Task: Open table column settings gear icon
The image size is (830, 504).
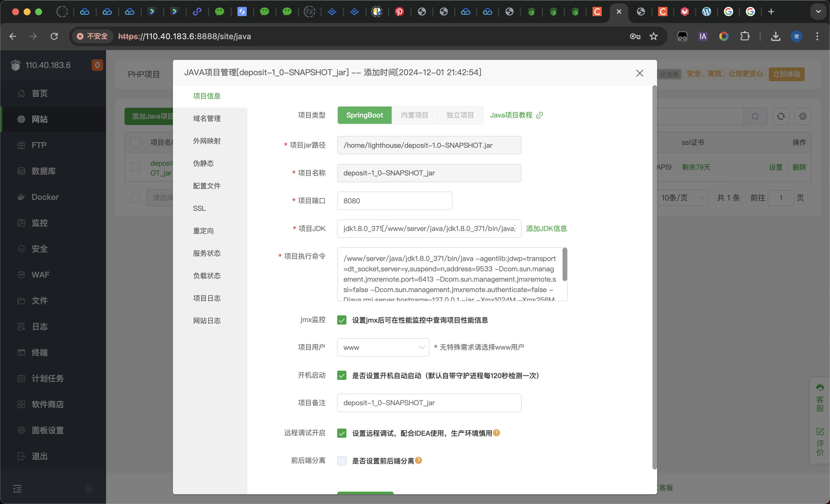Action: pyautogui.click(x=803, y=116)
